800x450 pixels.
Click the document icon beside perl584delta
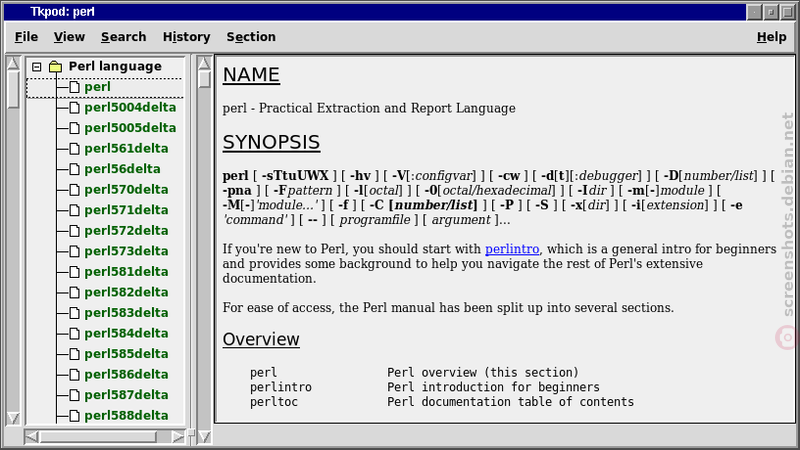pyautogui.click(x=74, y=333)
